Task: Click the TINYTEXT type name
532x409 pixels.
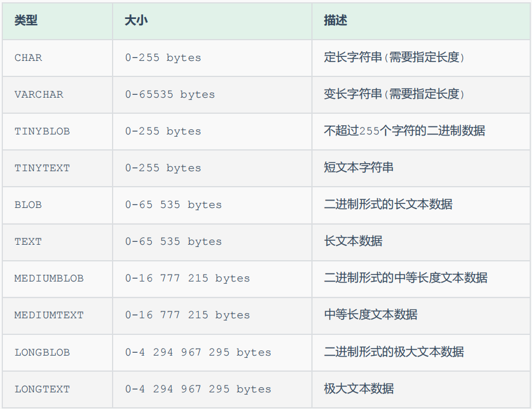Action: coord(42,168)
